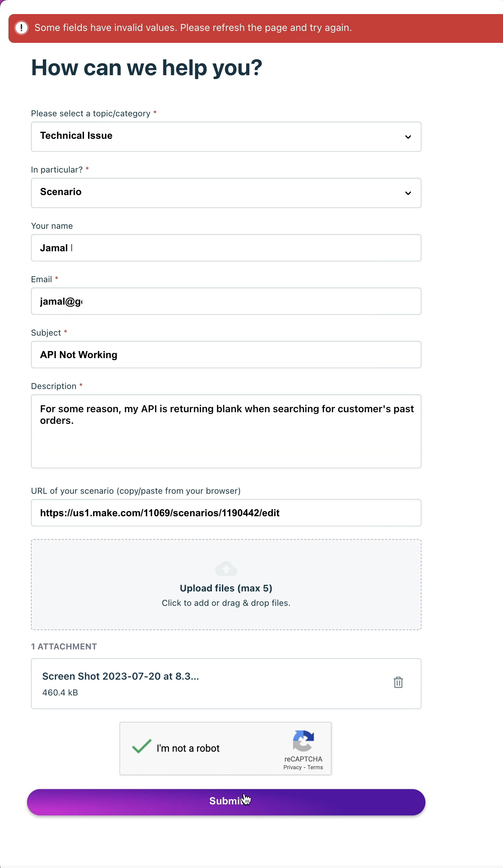Click the Screen Shot 2023-07-20 attachment name
The image size is (503, 868).
(x=120, y=676)
